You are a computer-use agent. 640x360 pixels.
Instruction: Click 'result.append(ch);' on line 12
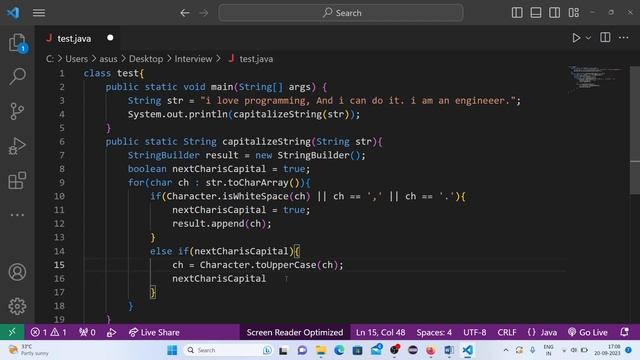222,223
